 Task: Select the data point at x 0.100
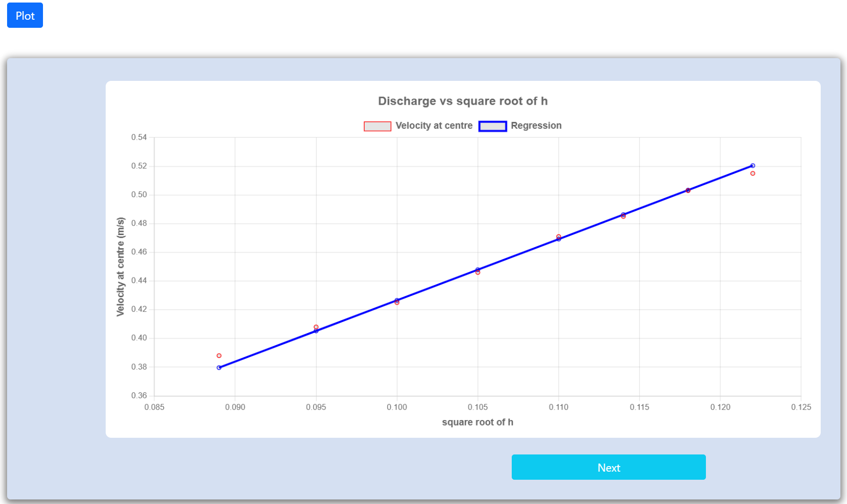click(397, 302)
